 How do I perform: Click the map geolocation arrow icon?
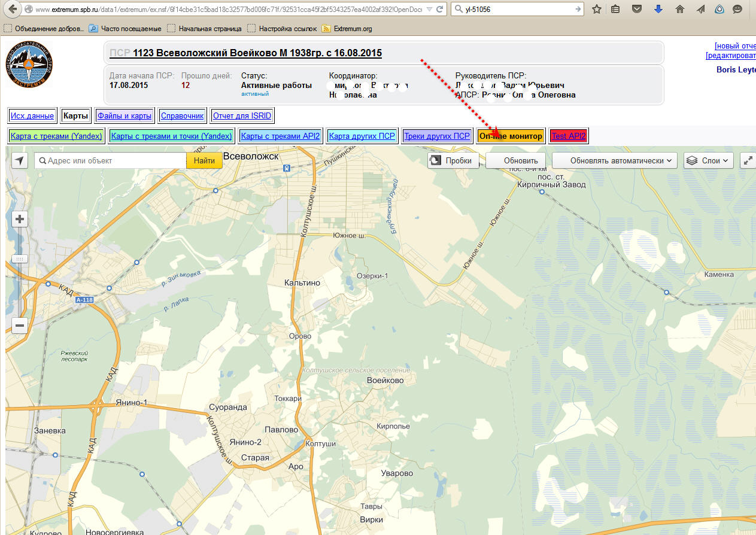pos(20,160)
